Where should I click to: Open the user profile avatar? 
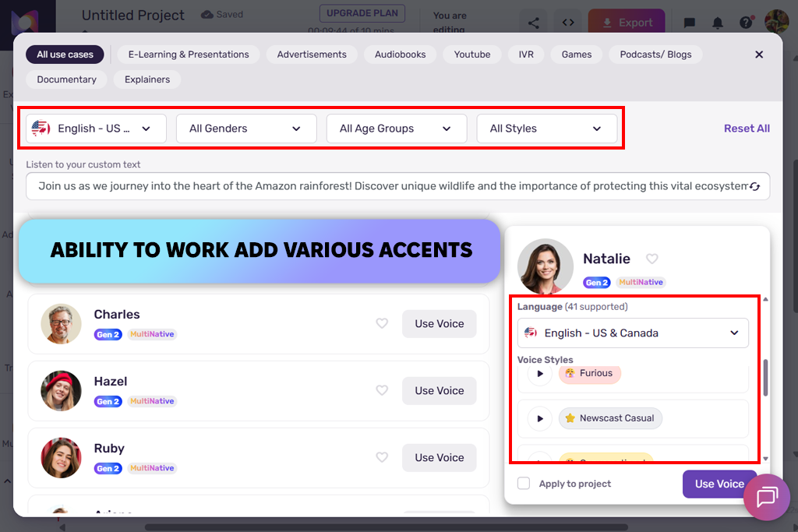click(x=777, y=22)
